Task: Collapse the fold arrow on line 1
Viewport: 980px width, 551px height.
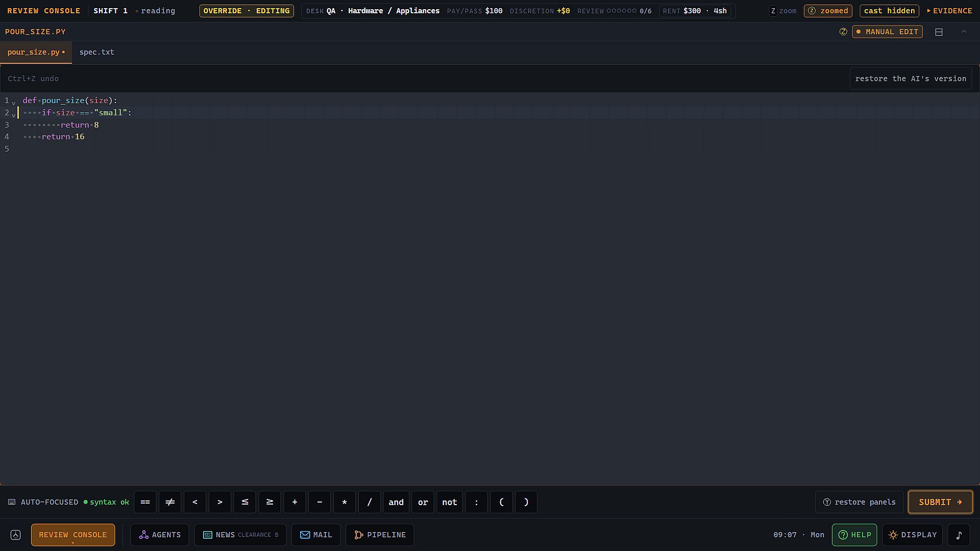Action: point(14,102)
